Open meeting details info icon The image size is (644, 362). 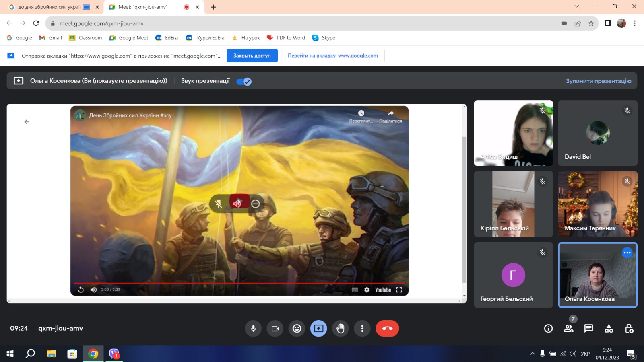click(x=548, y=329)
